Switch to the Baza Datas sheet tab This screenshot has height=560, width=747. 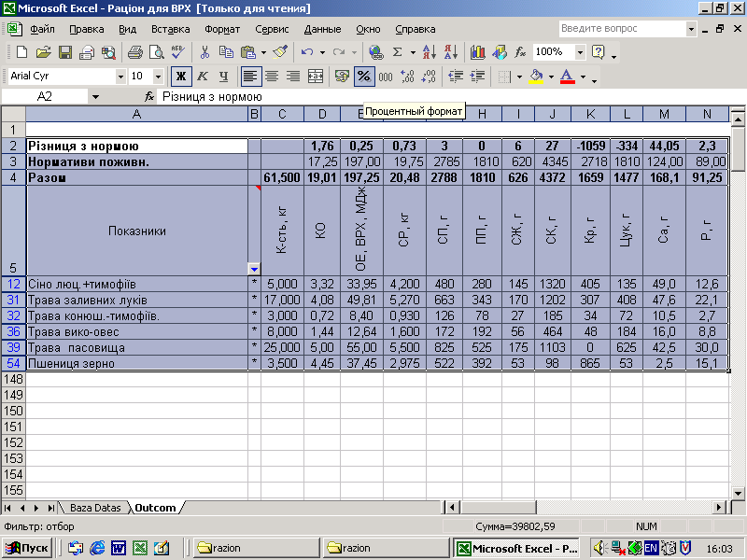click(95, 508)
